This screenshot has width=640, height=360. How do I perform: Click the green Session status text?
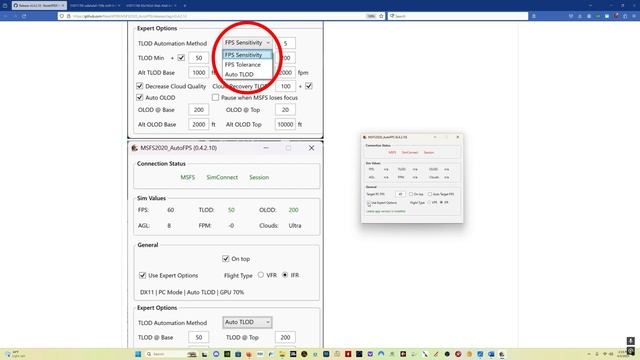pyautogui.click(x=259, y=177)
